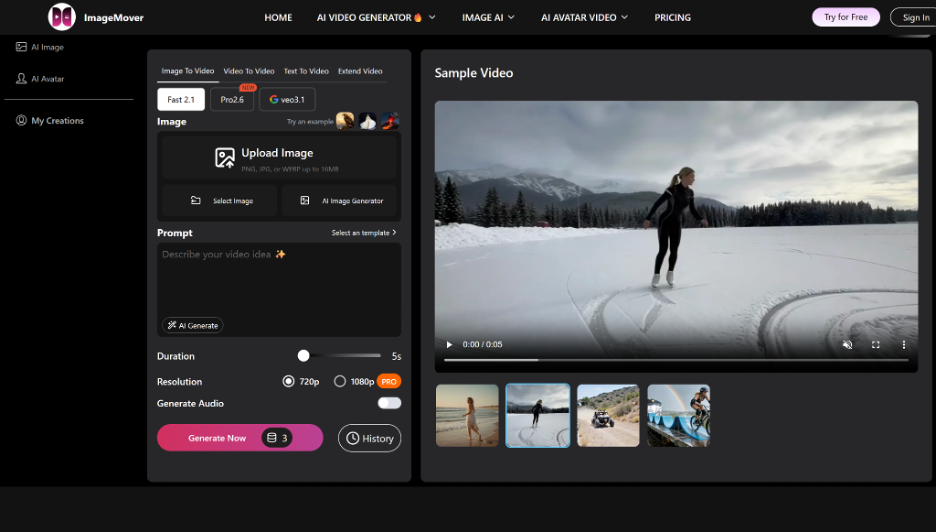The height and width of the screenshot is (532, 936).
Task: Click the Duration slider handle
Action: click(x=303, y=356)
